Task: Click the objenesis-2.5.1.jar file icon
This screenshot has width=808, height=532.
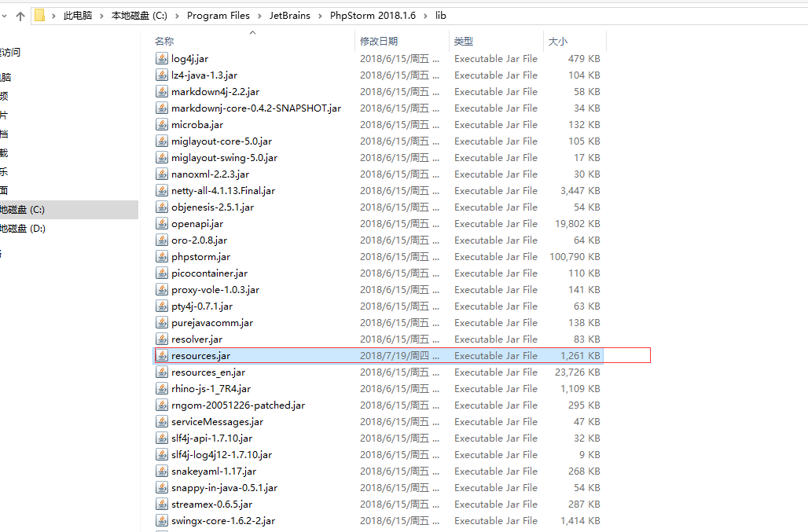Action: tap(162, 207)
